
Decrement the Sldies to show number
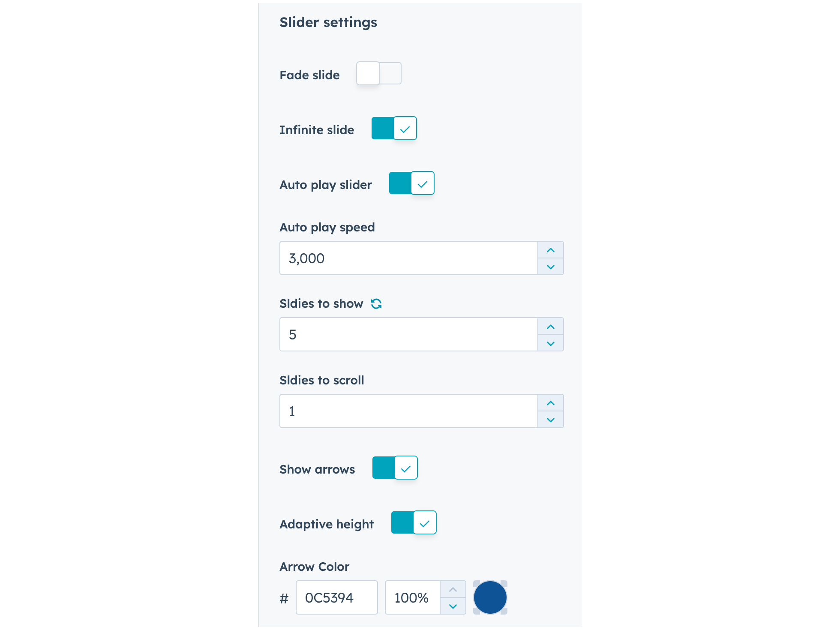pos(551,343)
